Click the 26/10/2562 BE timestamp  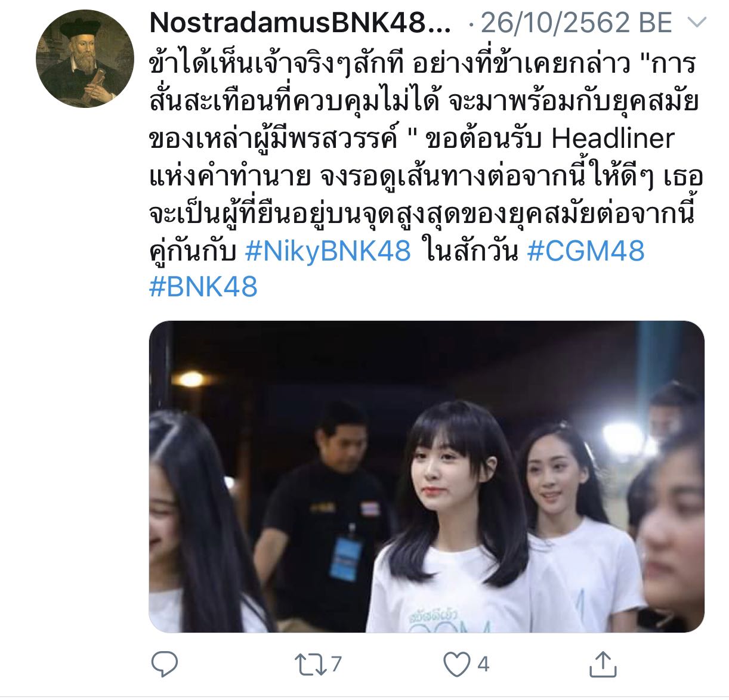(x=576, y=23)
